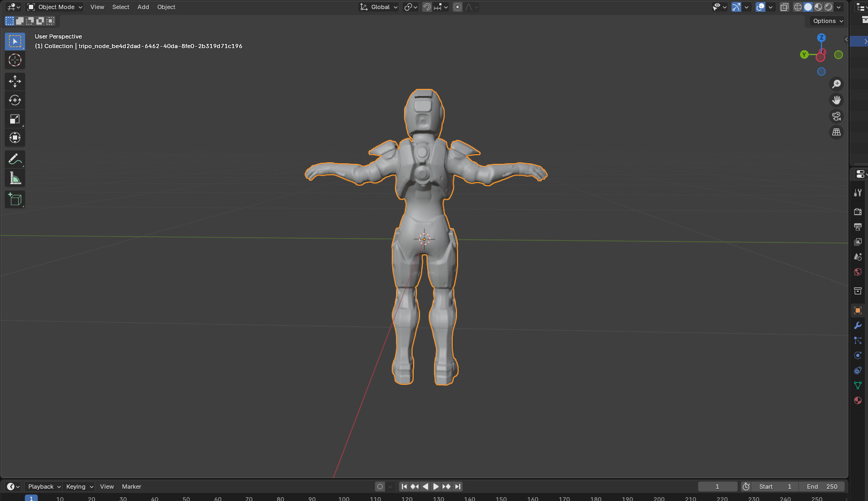Activate the 3D Cursor tool
Image resolution: width=868 pixels, height=501 pixels.
pyautogui.click(x=15, y=60)
